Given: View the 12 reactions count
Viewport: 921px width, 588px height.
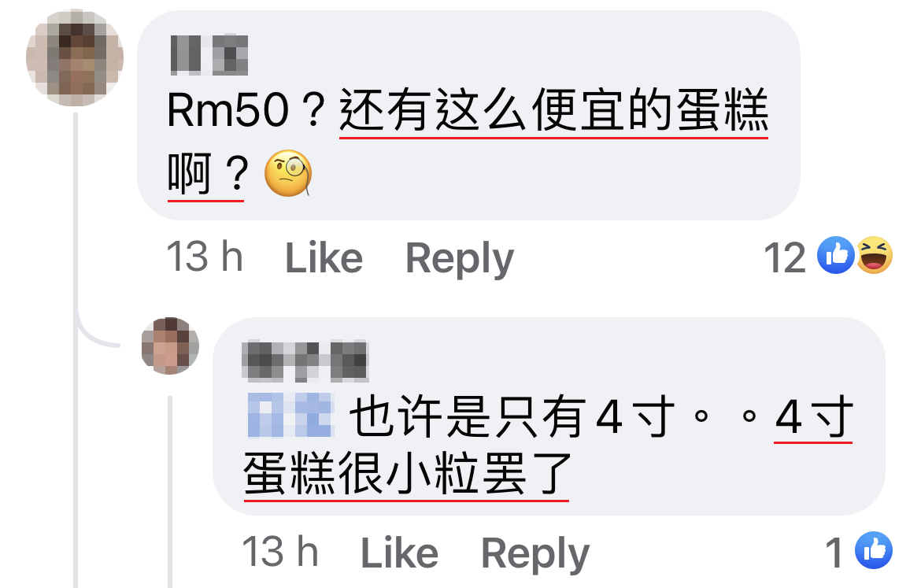Looking at the screenshot, I should (784, 257).
